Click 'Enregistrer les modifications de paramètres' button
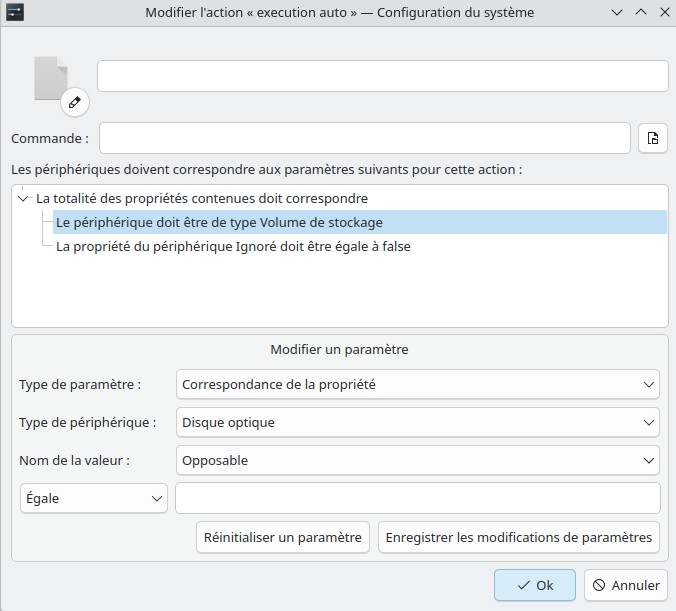Image resolution: width=676 pixels, height=611 pixels. click(x=519, y=537)
